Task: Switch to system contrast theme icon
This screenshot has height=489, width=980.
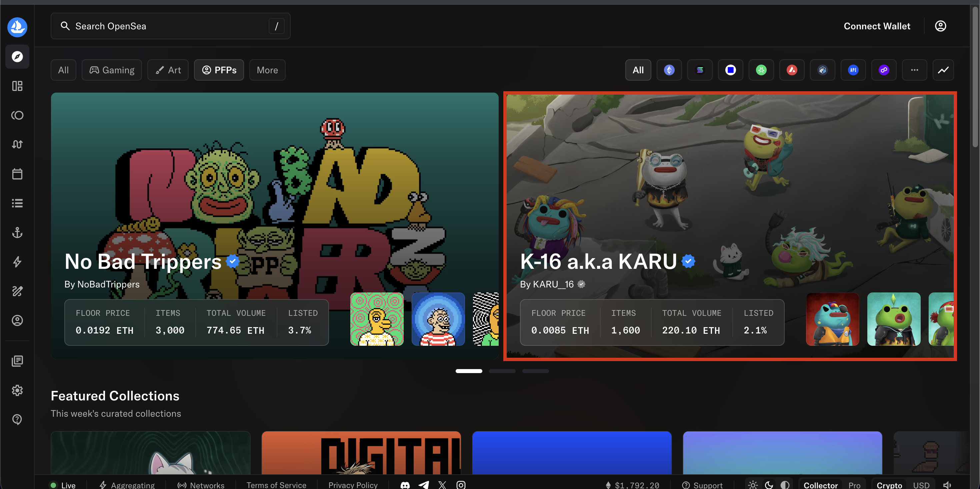Action: coord(785,485)
